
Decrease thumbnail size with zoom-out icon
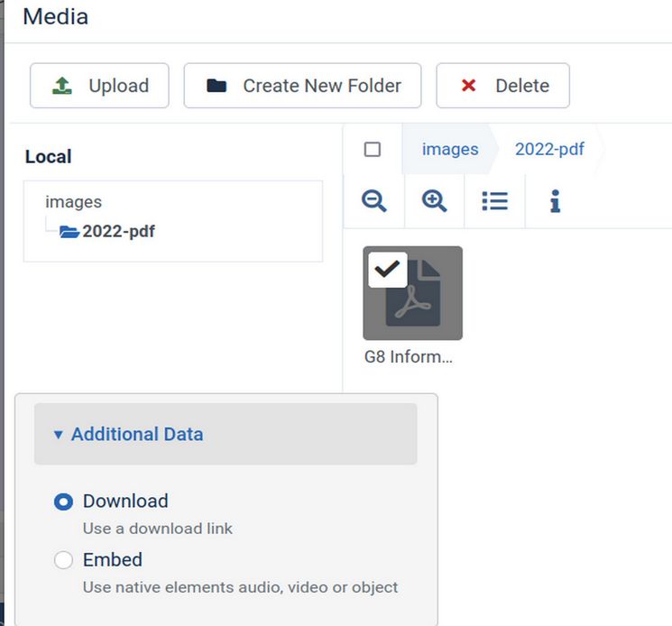(x=374, y=201)
